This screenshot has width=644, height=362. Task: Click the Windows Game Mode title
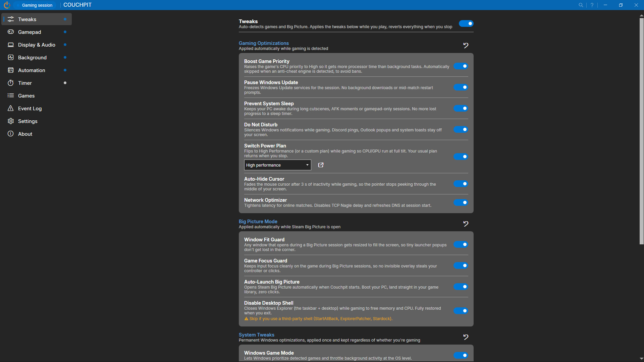[269, 353]
